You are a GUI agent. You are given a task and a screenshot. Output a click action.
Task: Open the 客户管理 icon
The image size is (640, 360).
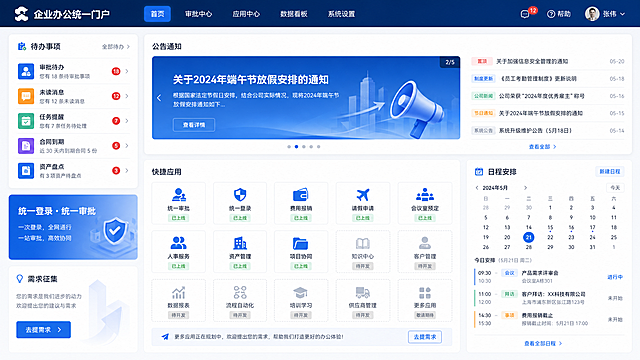point(425,243)
